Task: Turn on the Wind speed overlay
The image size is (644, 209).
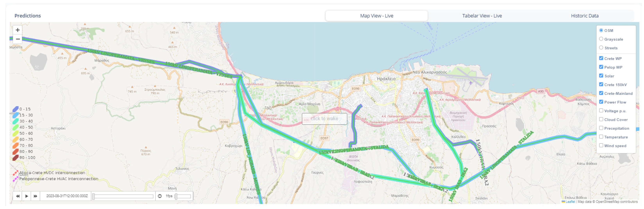Action: click(x=601, y=146)
